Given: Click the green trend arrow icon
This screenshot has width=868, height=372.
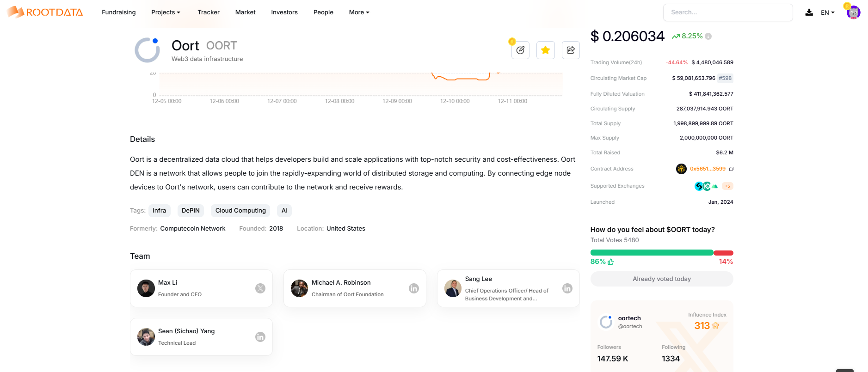Looking at the screenshot, I should coord(676,36).
